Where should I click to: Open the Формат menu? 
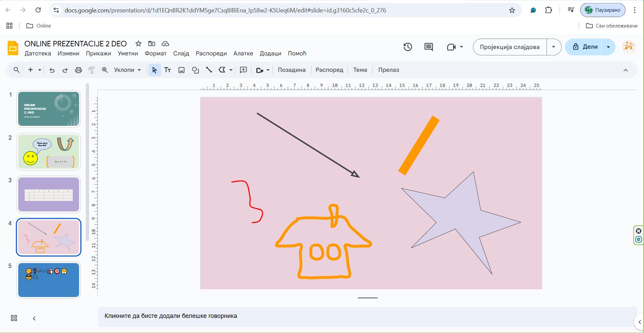(x=155, y=53)
